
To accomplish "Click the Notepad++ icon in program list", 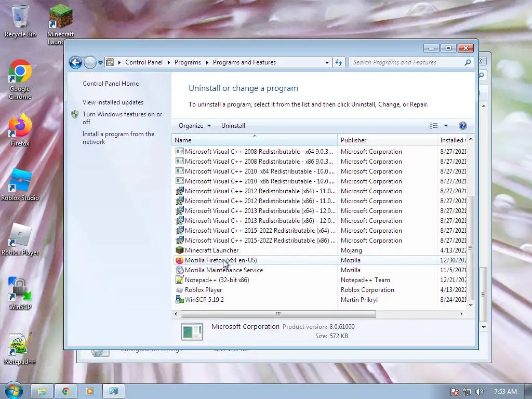I will [x=179, y=280].
